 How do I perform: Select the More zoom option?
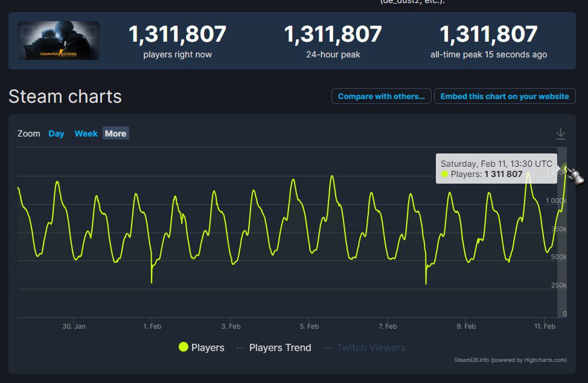tap(115, 133)
